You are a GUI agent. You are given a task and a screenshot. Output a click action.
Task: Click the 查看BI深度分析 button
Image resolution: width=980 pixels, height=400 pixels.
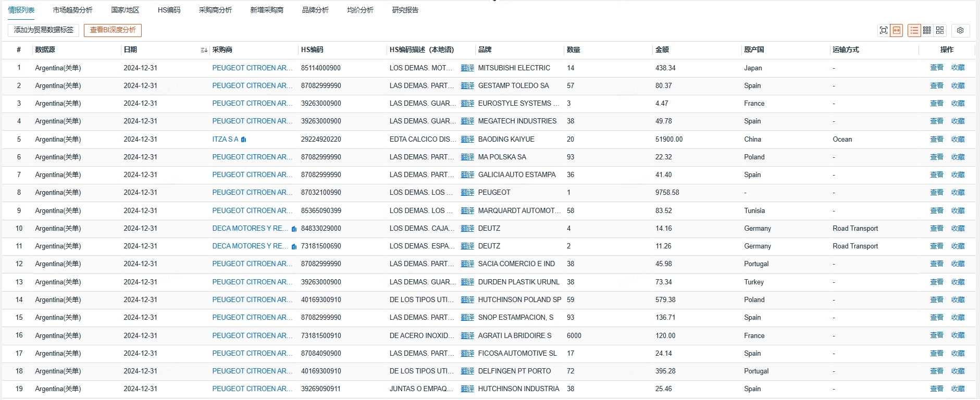[113, 30]
